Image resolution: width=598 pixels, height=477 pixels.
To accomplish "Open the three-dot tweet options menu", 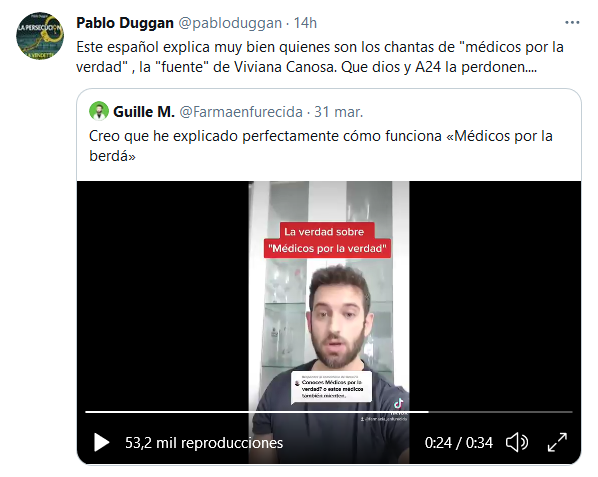I will click(572, 23).
